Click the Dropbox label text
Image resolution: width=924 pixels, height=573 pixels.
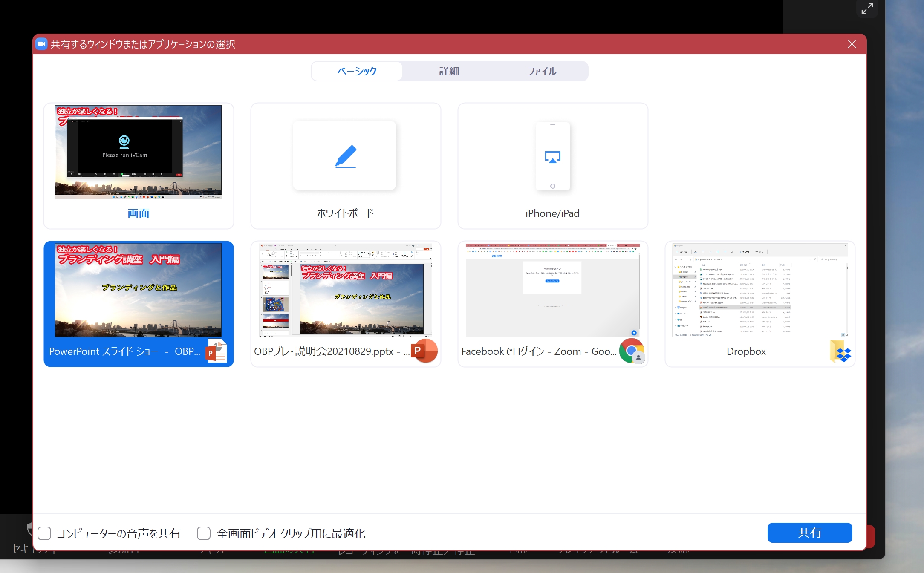click(x=746, y=351)
